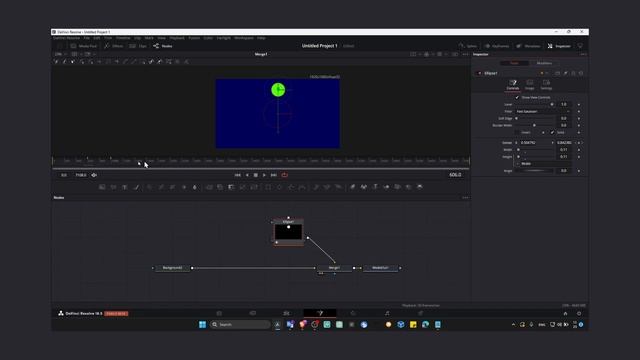Select the Ellipse1 node

click(x=289, y=231)
